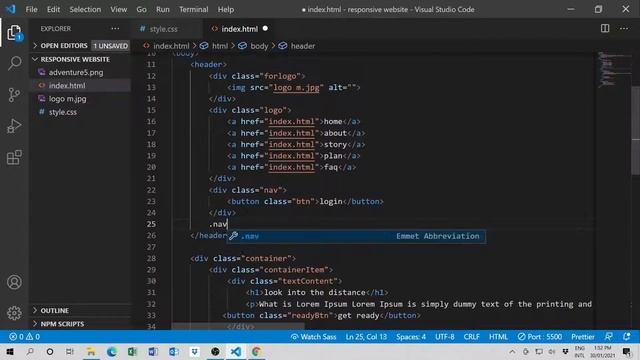The height and width of the screenshot is (360, 640).
Task: Open the Search view in activity bar
Action: [x=14, y=63]
